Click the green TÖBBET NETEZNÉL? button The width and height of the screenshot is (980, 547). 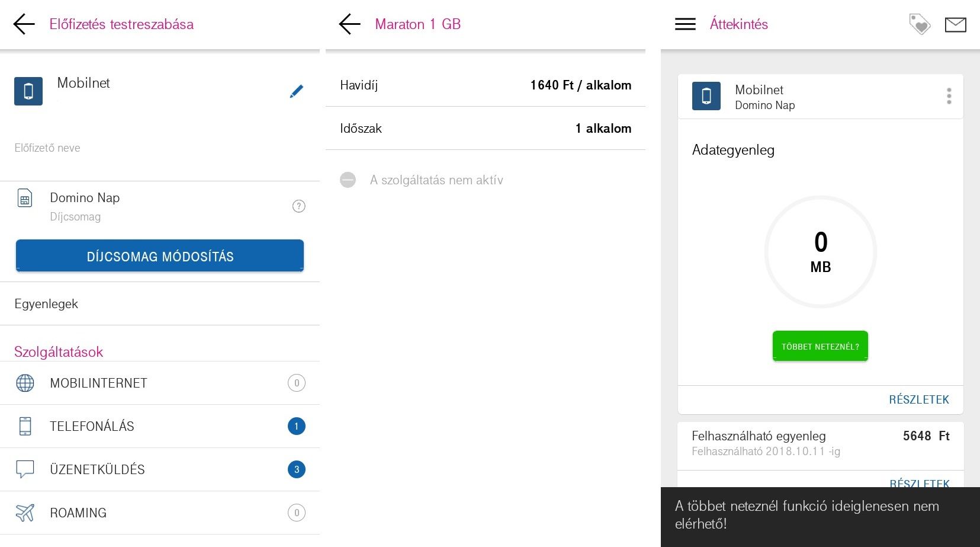coord(820,346)
